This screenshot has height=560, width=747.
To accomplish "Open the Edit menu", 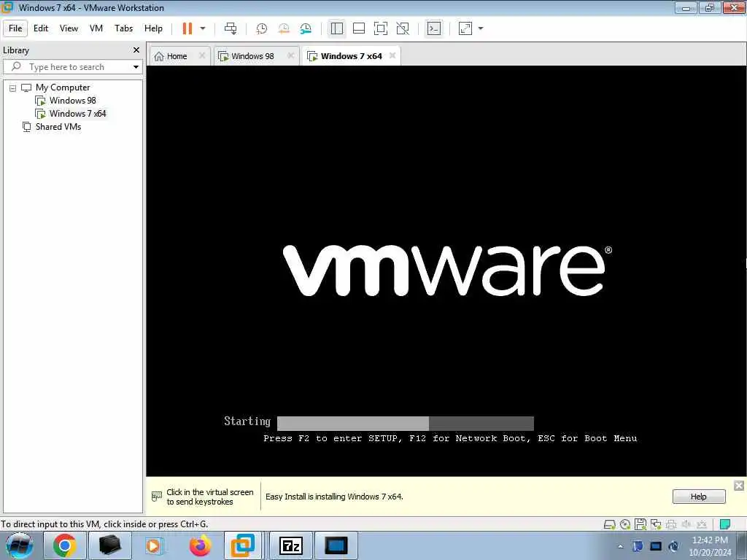I will [x=41, y=28].
